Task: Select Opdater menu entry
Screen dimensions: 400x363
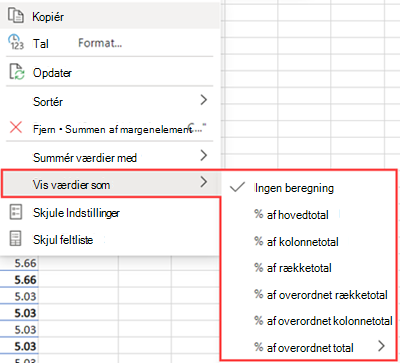Action: (110, 72)
